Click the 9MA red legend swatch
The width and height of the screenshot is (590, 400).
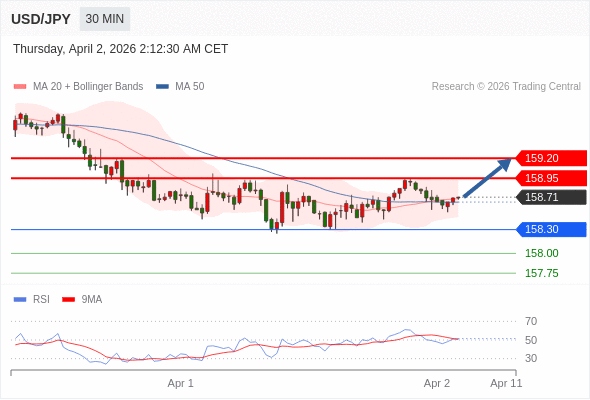[68, 300]
